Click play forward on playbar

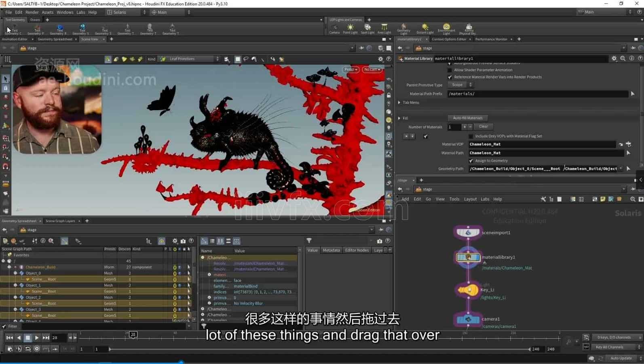(x=36, y=338)
